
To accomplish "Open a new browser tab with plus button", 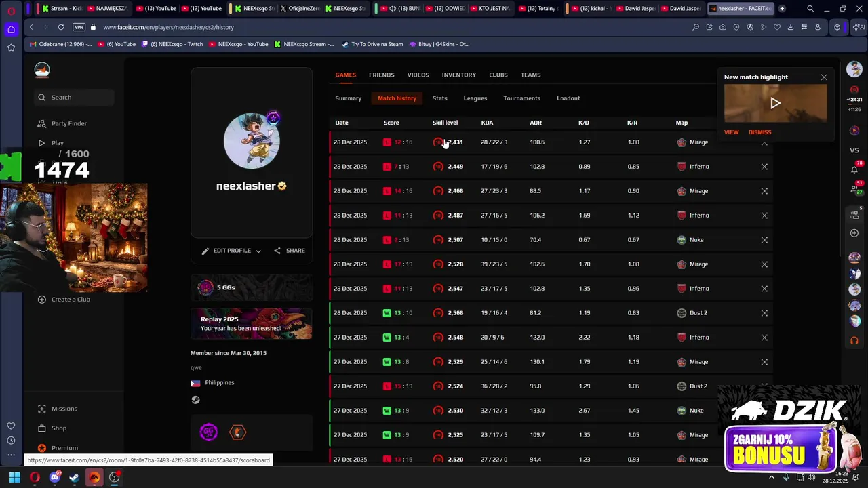I will click(782, 8).
